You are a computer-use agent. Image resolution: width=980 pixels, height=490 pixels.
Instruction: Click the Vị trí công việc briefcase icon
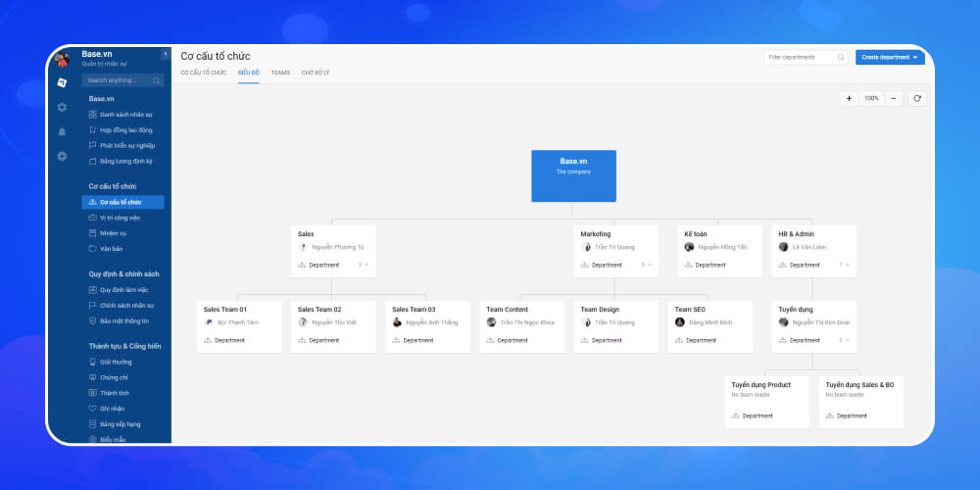click(92, 218)
